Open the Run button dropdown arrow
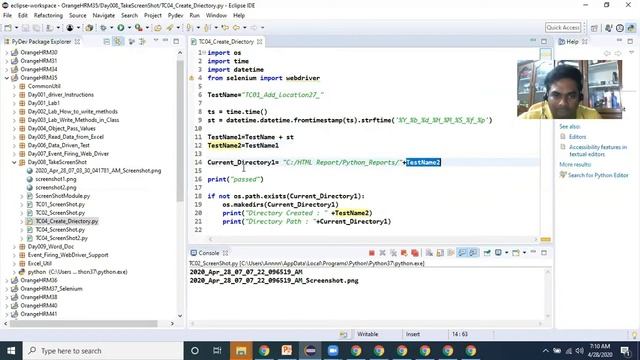 129,28
